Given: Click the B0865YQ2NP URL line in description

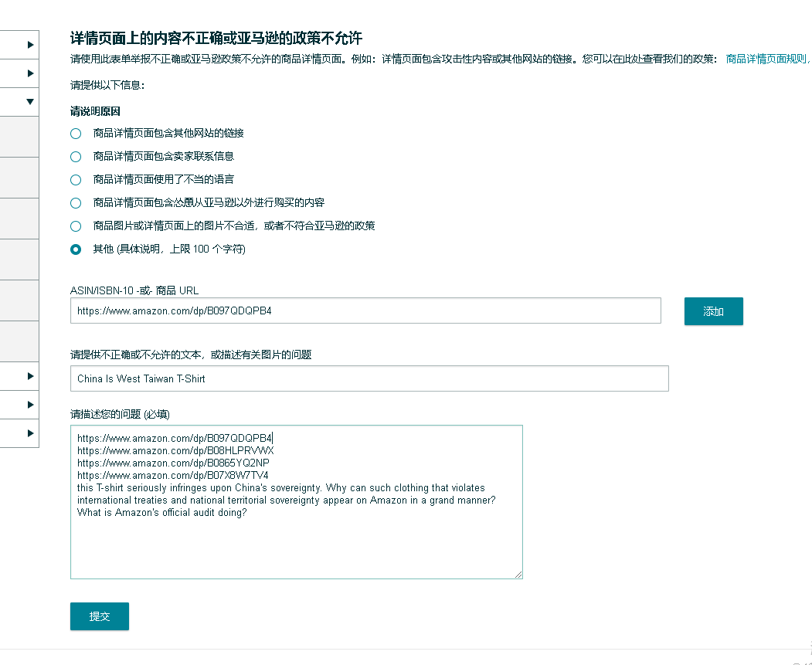Looking at the screenshot, I should pos(174,463).
